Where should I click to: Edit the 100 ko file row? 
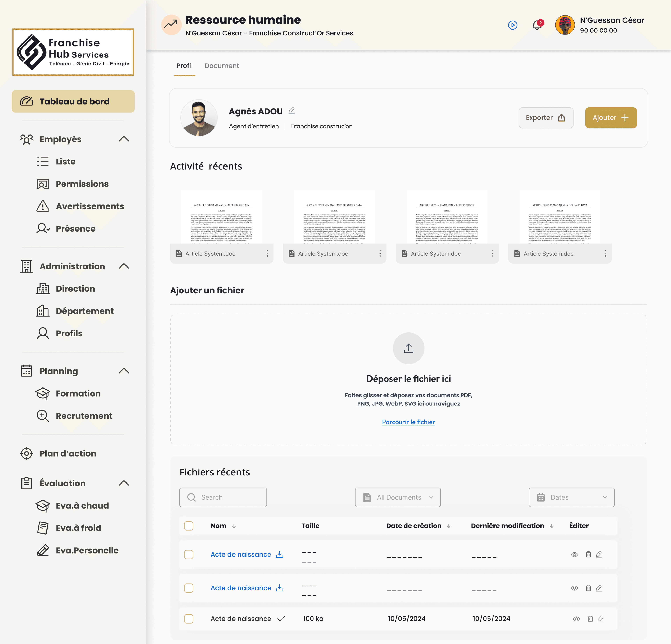click(600, 619)
